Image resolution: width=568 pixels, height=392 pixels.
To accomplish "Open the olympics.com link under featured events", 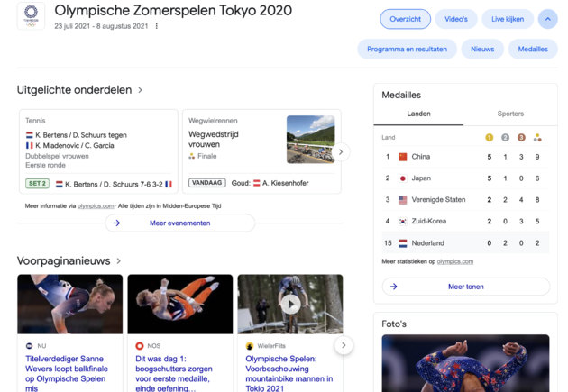I will (x=96, y=206).
